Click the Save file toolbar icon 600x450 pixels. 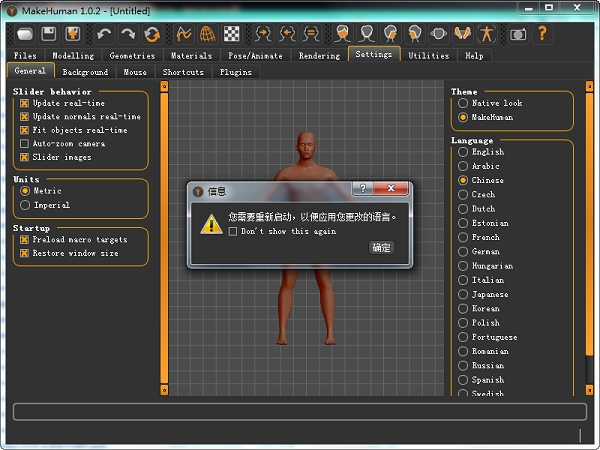pyautogui.click(x=46, y=33)
